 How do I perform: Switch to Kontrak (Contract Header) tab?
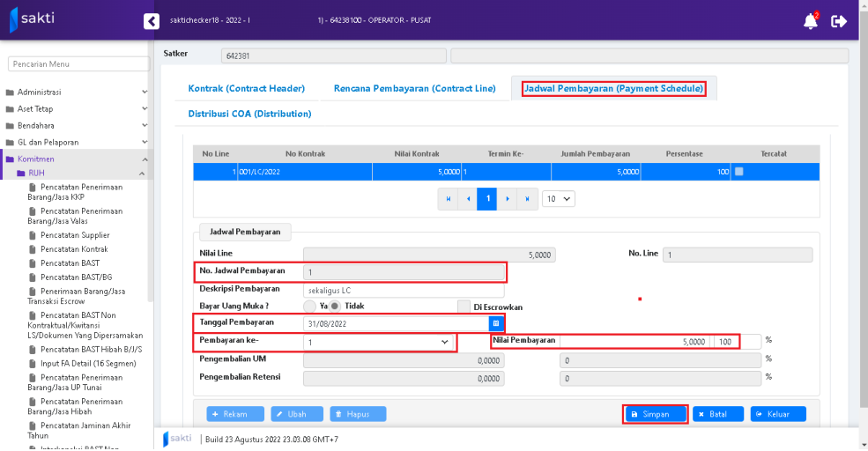tap(247, 88)
